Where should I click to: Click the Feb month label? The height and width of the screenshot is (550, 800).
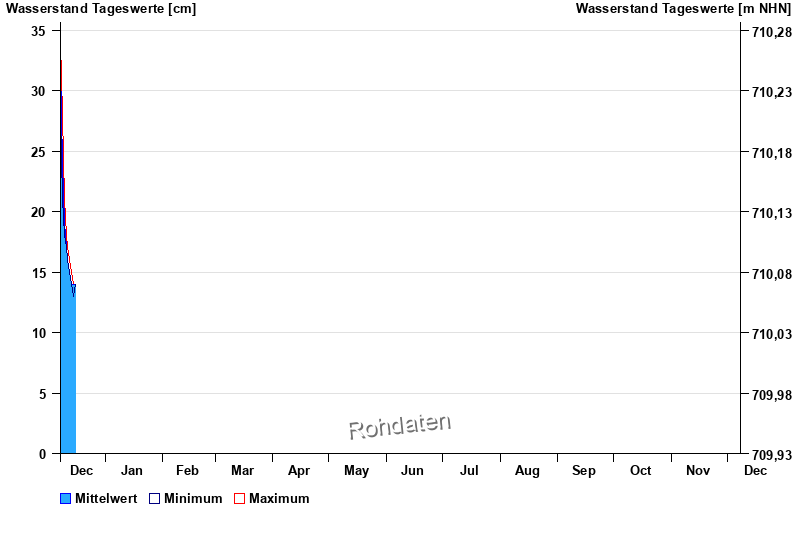point(187,471)
